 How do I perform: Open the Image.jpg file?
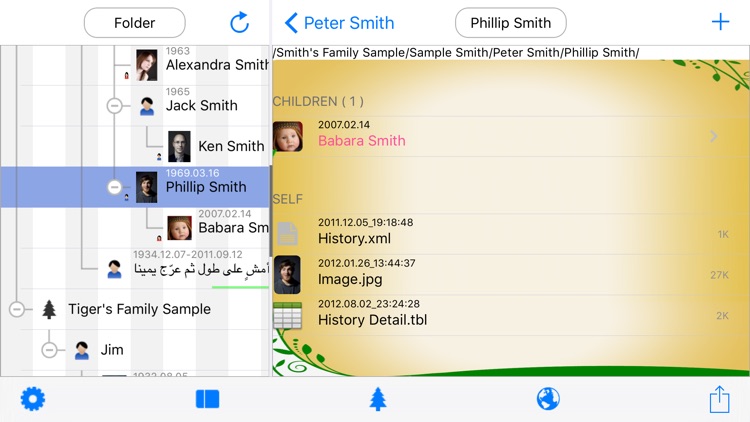(x=510, y=275)
